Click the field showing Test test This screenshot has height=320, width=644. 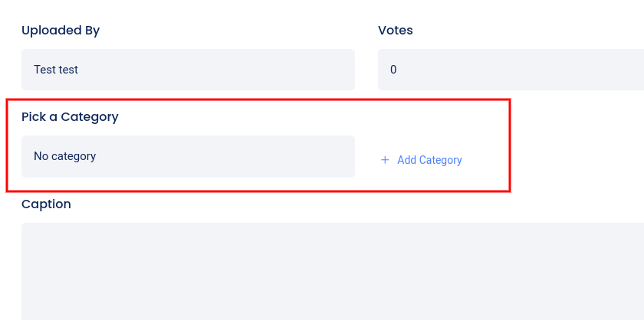pyautogui.click(x=188, y=70)
